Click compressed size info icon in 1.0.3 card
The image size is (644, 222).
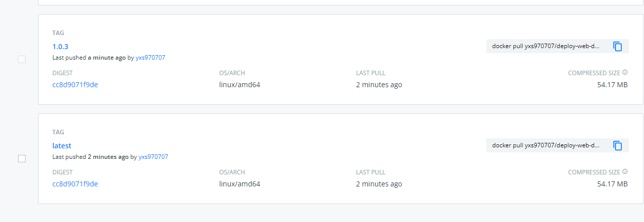tap(625, 73)
